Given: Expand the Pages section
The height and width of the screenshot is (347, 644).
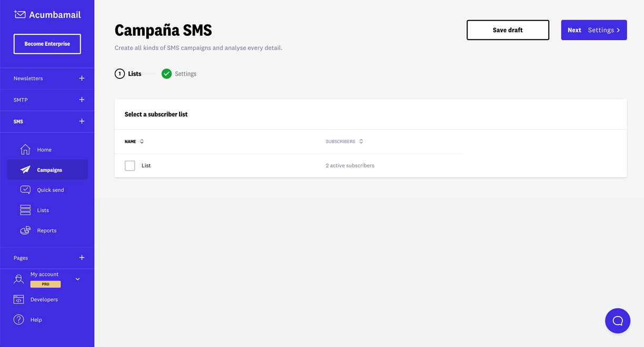Looking at the screenshot, I should tap(82, 257).
